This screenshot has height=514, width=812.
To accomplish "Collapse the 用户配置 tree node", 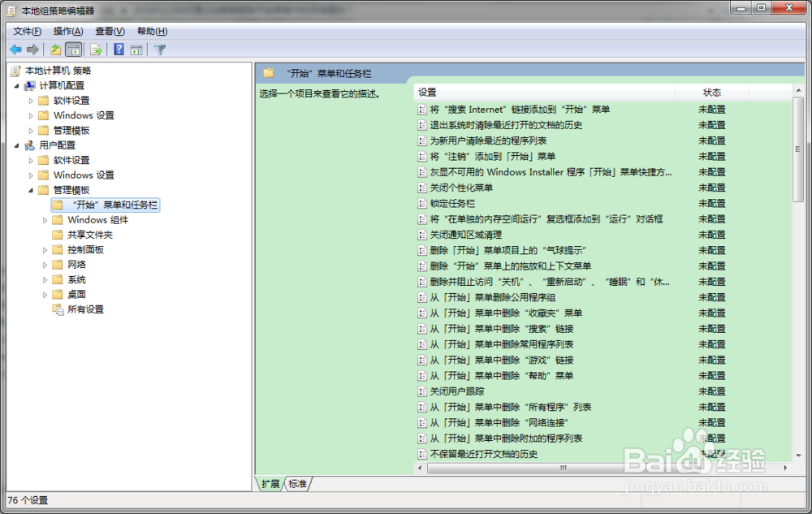I will point(16,146).
